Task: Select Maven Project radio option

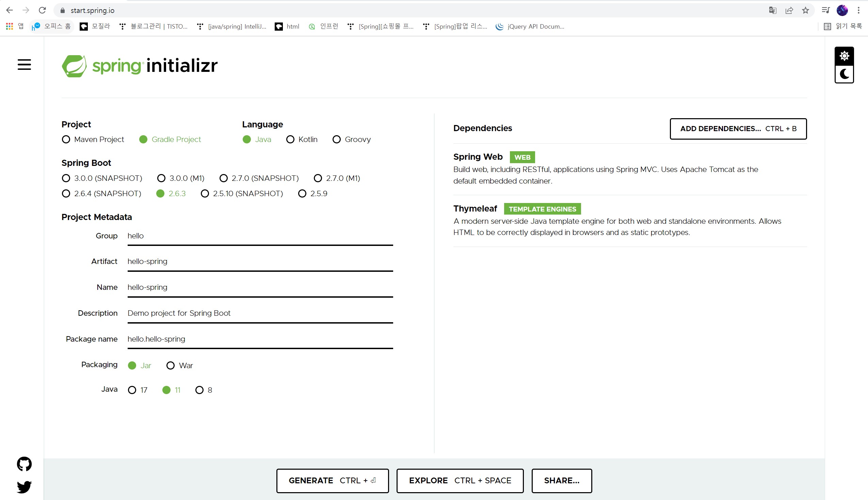Action: pyautogui.click(x=66, y=139)
